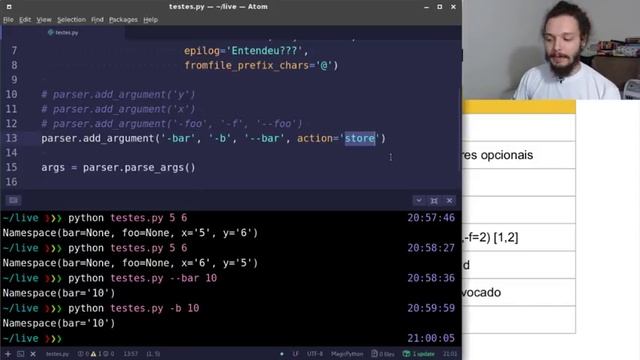Click the window menu icon in title bar
640x360 pixels.
click(9, 7)
